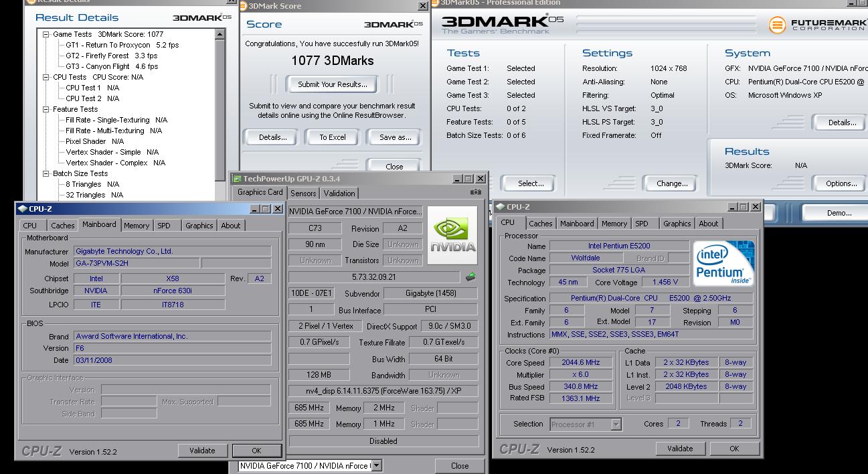This screenshot has height=474, width=868.
Task: Click title icon of Mainboard CPU-Z window
Action: click(x=22, y=209)
